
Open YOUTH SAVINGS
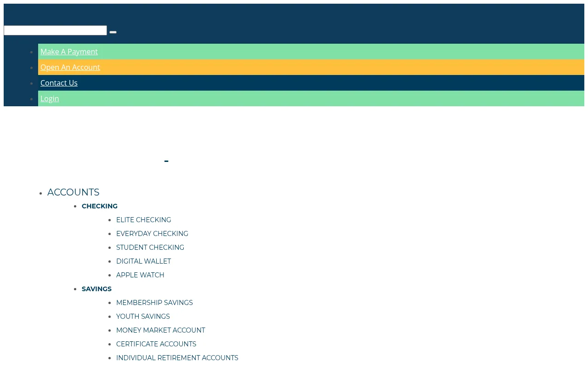143,316
